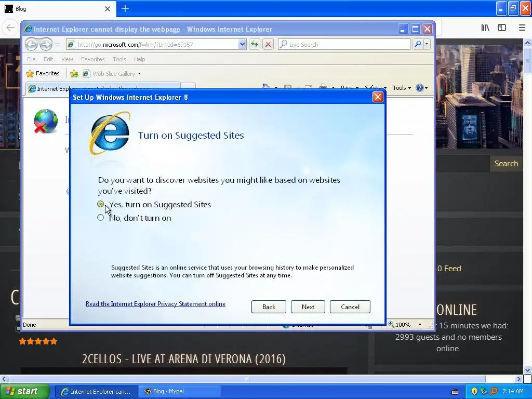Click horizontal scrollbar left arrow
The image size is (532, 399).
click(4, 379)
